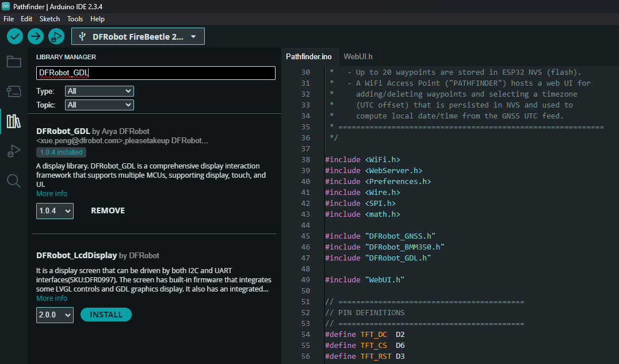619x364 pixels.
Task: Open the Sketchbook folder sidebar icon
Action: [14, 62]
